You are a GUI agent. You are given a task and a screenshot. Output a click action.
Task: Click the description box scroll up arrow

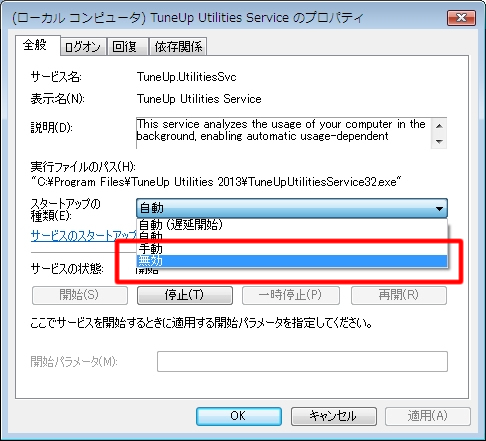439,126
